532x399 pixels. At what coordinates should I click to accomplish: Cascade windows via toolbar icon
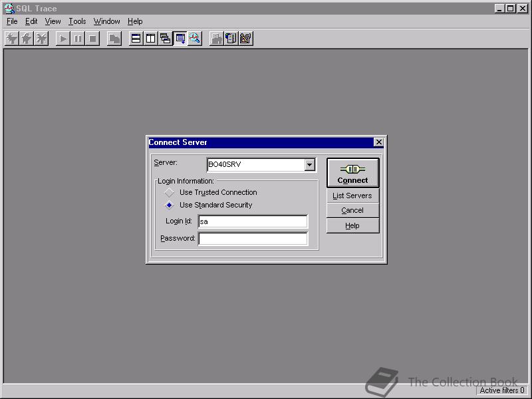pos(165,39)
